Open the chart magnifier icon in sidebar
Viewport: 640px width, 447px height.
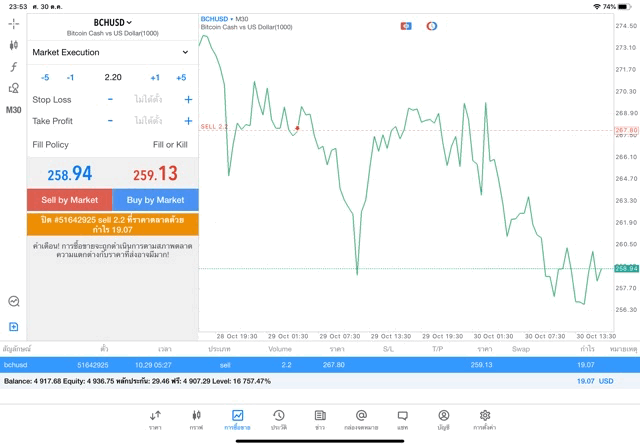pos(13,301)
